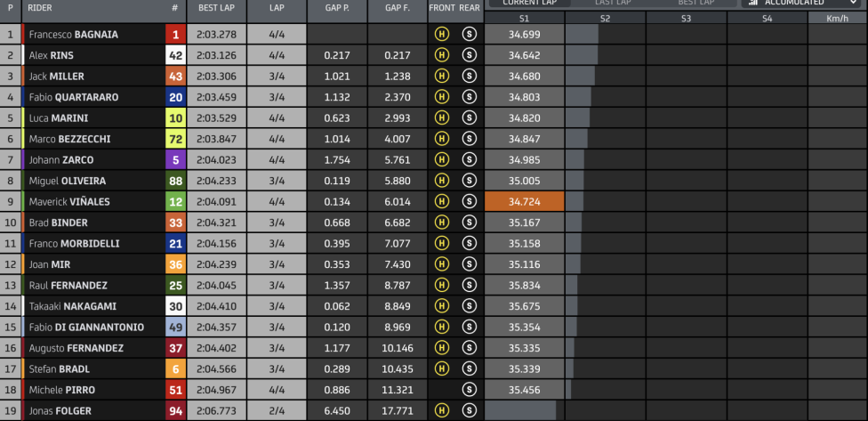The height and width of the screenshot is (421, 868).
Task: Click Zarco's front tyre H icon
Action: 442,159
